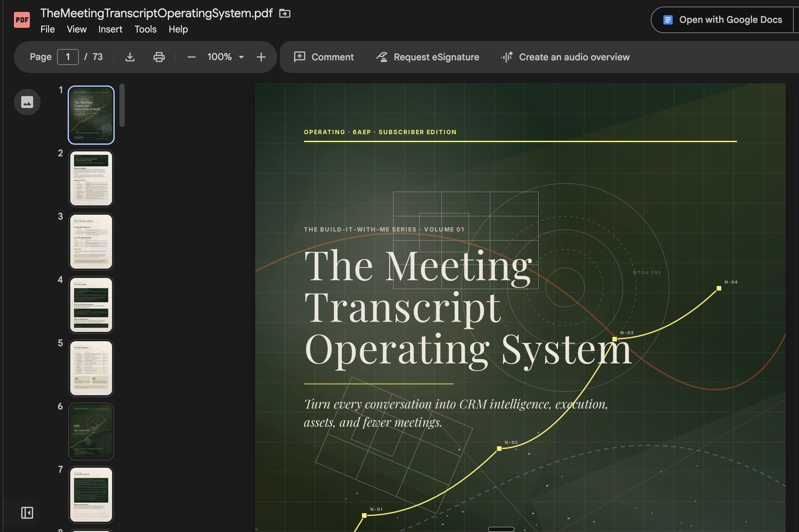Screen dimensions: 799x532
Task: Select page 7 thumbnail
Action: click(x=91, y=495)
